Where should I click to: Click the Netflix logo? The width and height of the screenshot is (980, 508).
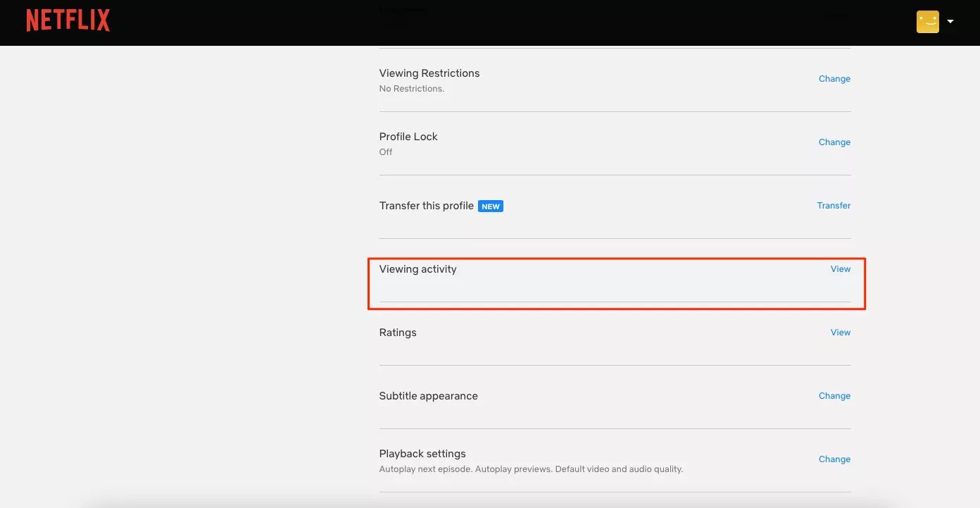coord(68,20)
